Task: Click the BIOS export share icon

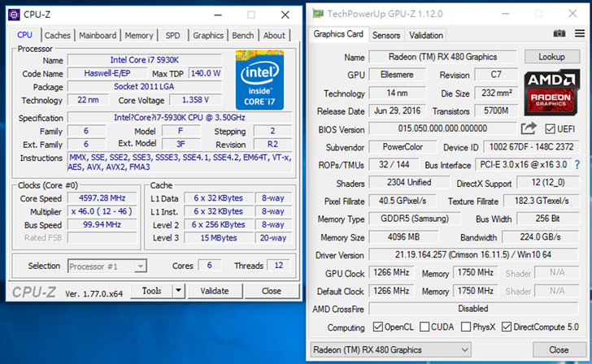Action: tap(529, 128)
